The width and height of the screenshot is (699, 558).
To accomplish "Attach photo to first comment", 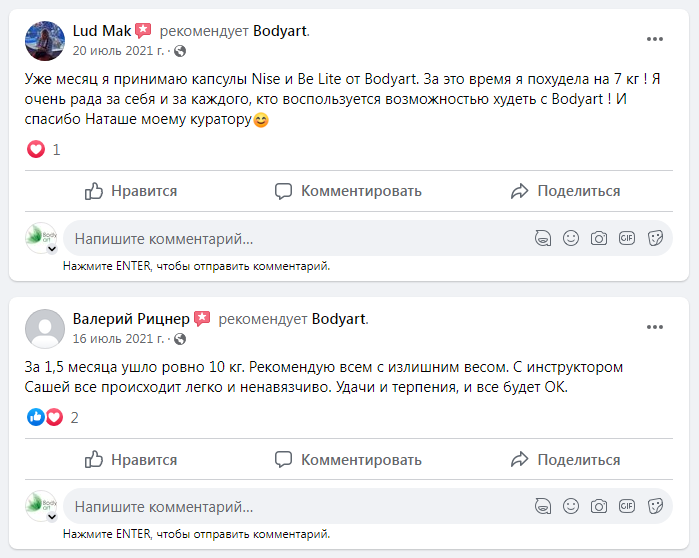I will pyautogui.click(x=599, y=238).
